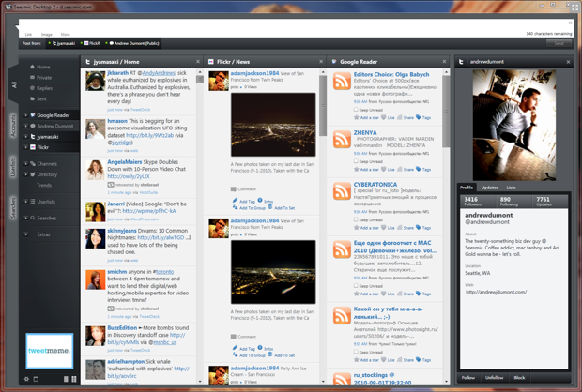Expand Userlists section in sidebar

pyautogui.click(x=25, y=202)
